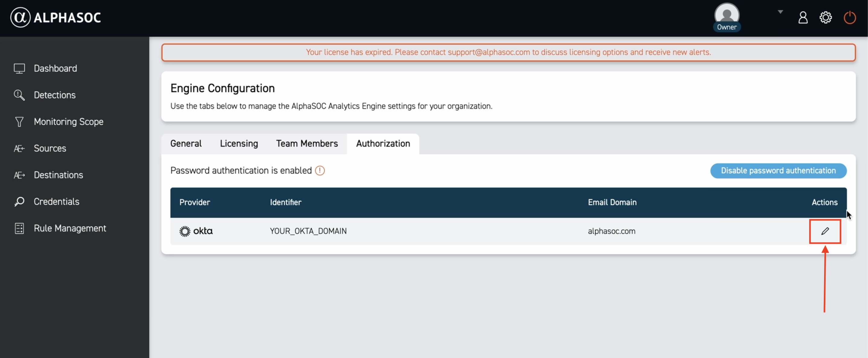This screenshot has width=868, height=358.
Task: Click the Owner avatar thumbnail
Action: pos(726,15)
